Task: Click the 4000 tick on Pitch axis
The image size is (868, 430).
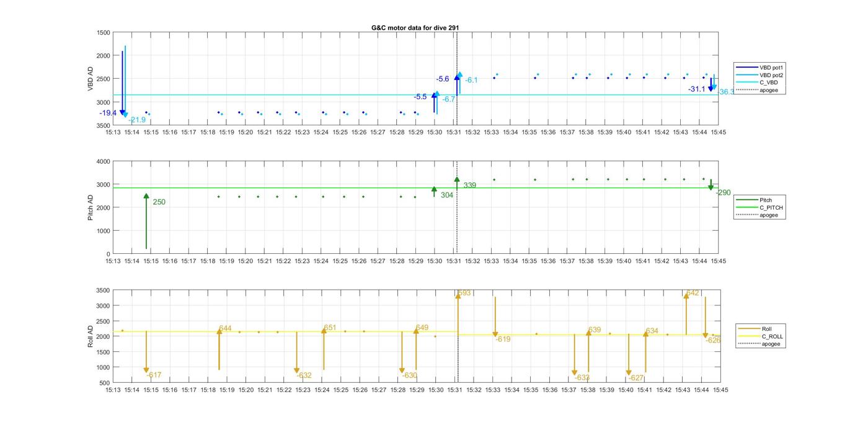Action: click(x=103, y=161)
